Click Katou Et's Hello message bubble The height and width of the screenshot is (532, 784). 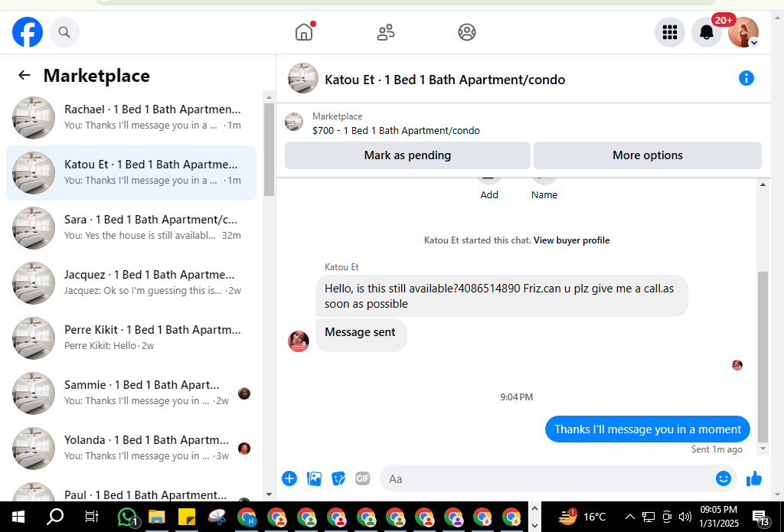tap(501, 296)
